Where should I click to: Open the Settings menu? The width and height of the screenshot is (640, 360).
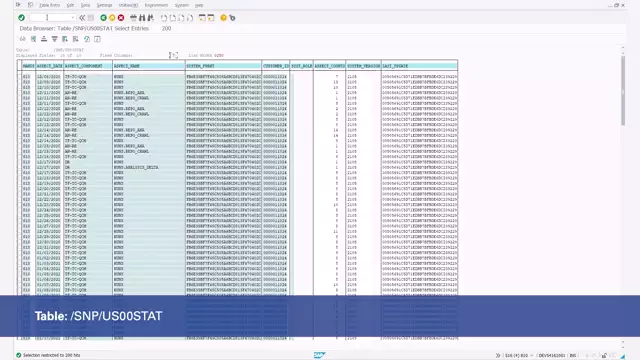click(104, 5)
